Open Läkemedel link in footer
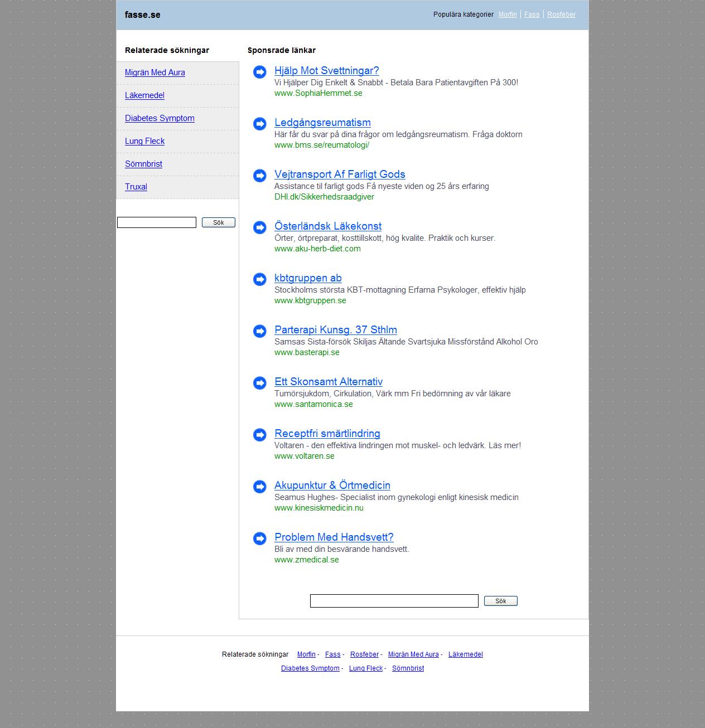 pyautogui.click(x=466, y=654)
